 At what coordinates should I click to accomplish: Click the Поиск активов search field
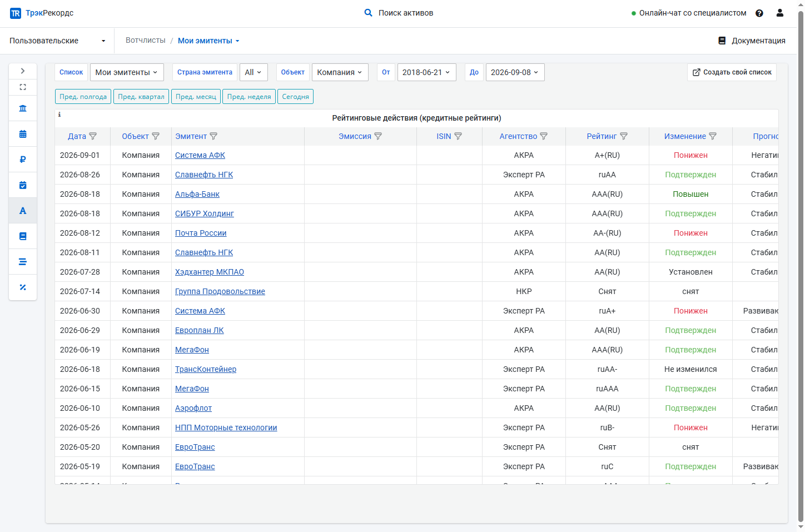[x=406, y=13]
